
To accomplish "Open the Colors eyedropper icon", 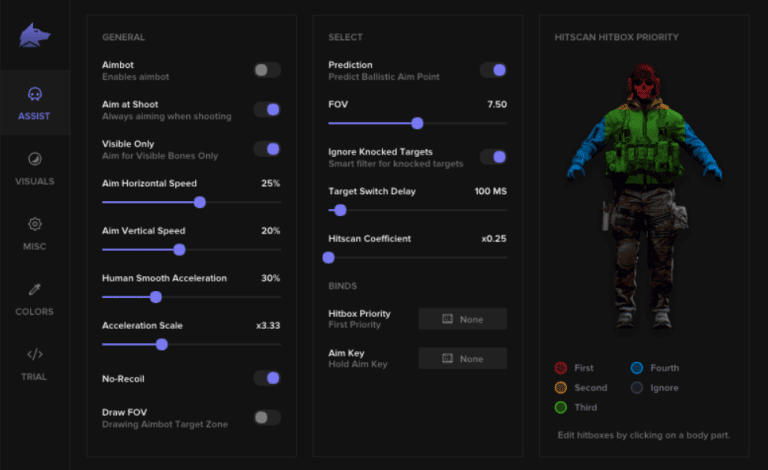I will pyautogui.click(x=34, y=290).
